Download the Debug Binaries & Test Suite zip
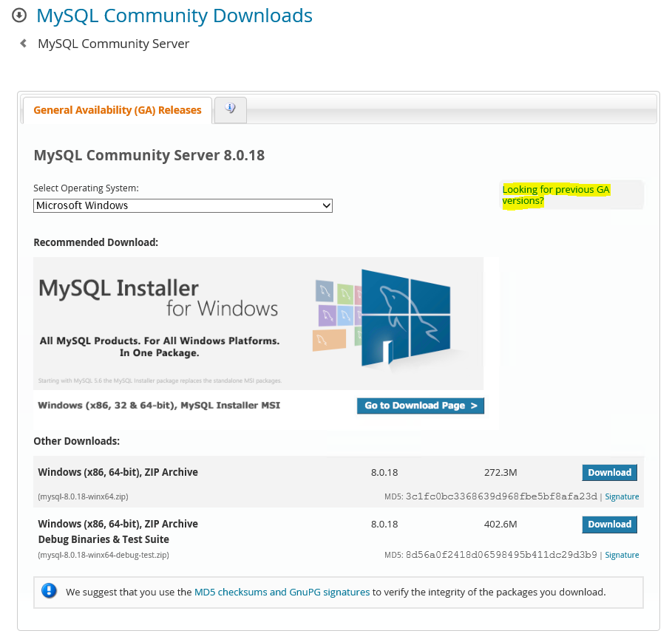The image size is (672, 642). (x=609, y=525)
